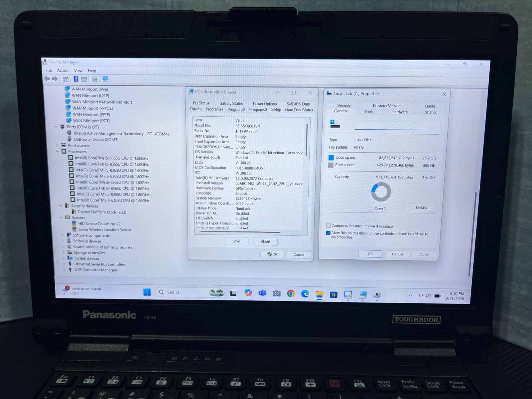The width and height of the screenshot is (532, 399).
Task: Collapse the Processors node
Action: [x=58, y=151]
